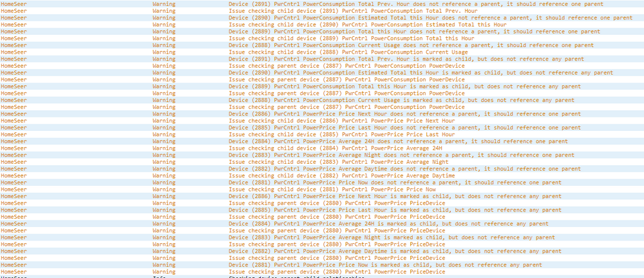This screenshot has height=278, width=644.
Task: Select "Device (2883)… Average Night is marked as child"
Action: (x=392, y=238)
